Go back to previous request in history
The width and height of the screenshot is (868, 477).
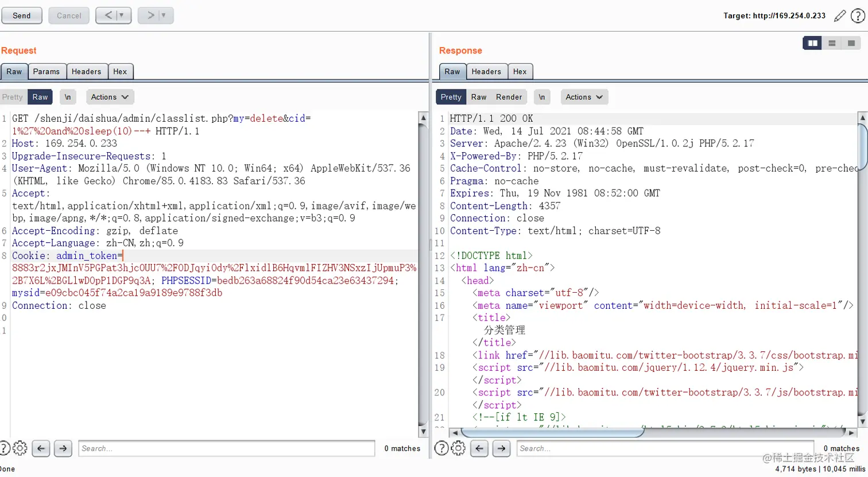click(108, 15)
